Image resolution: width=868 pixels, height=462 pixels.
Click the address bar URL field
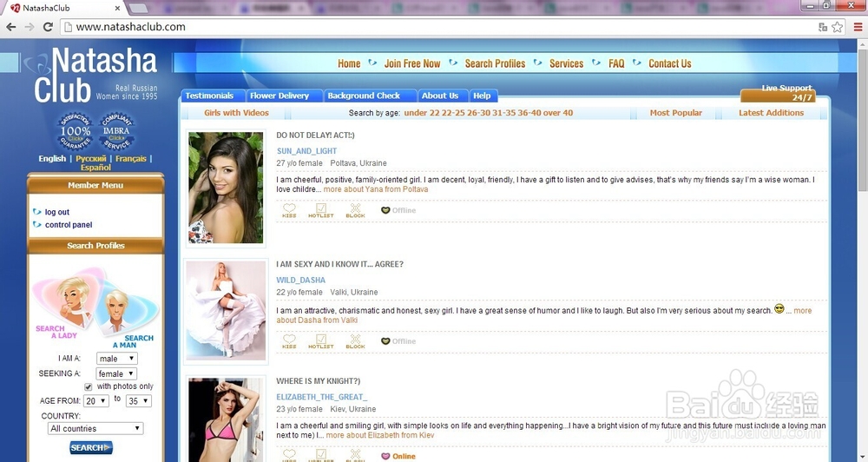point(437,27)
